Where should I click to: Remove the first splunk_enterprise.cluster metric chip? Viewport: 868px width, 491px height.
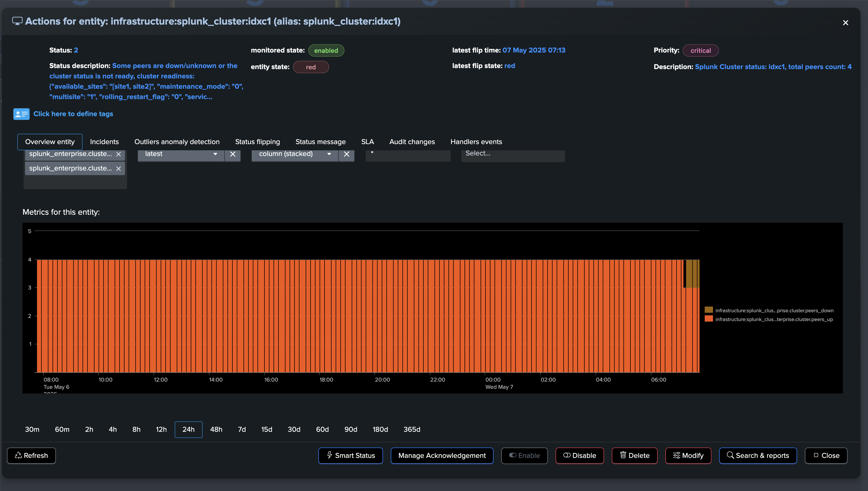(x=119, y=154)
